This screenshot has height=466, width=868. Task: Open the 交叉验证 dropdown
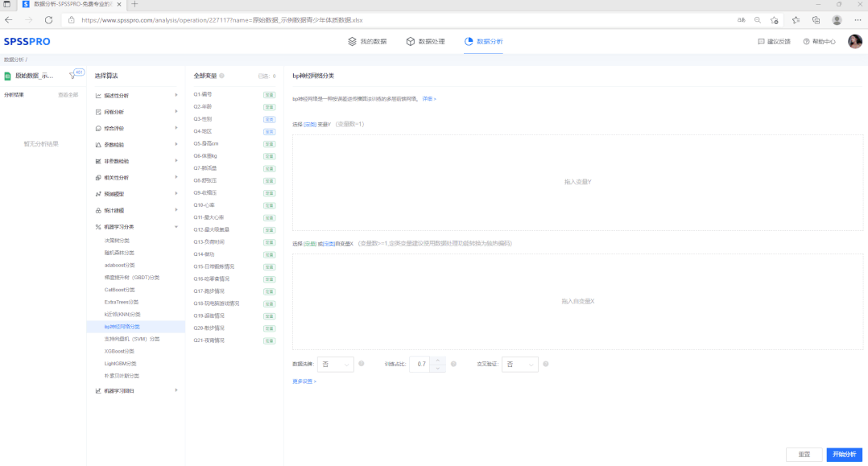(520, 364)
